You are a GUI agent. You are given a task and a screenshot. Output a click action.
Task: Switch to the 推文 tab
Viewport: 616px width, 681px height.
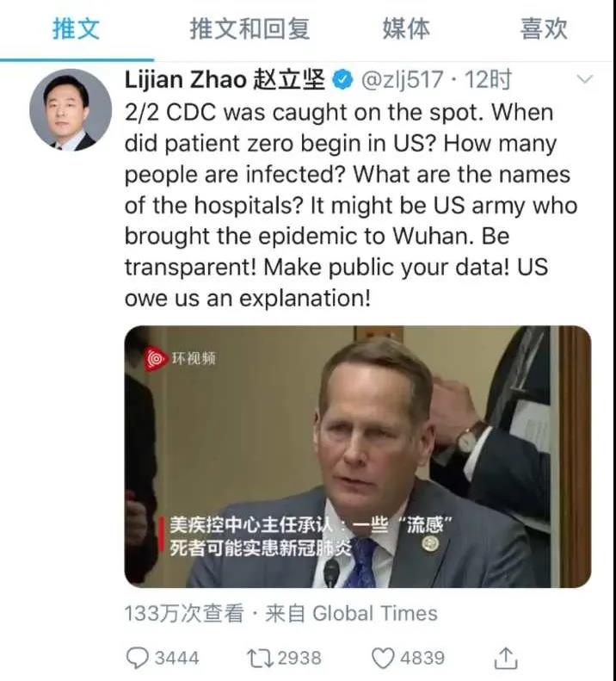pyautogui.click(x=77, y=29)
